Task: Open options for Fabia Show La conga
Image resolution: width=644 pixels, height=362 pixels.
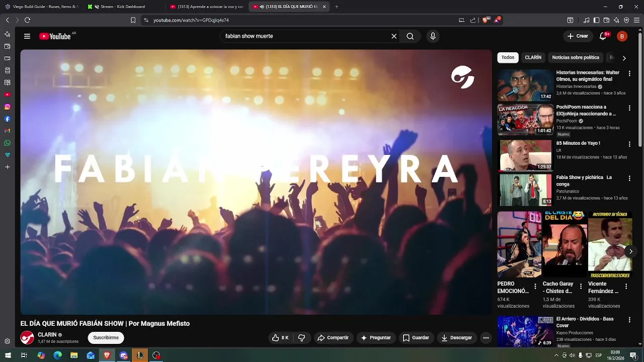Action: click(629, 178)
